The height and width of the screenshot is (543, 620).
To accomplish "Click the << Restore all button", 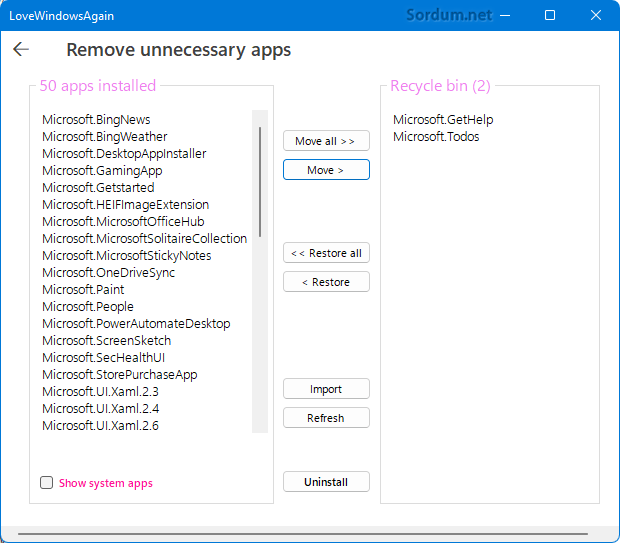I will (x=326, y=253).
